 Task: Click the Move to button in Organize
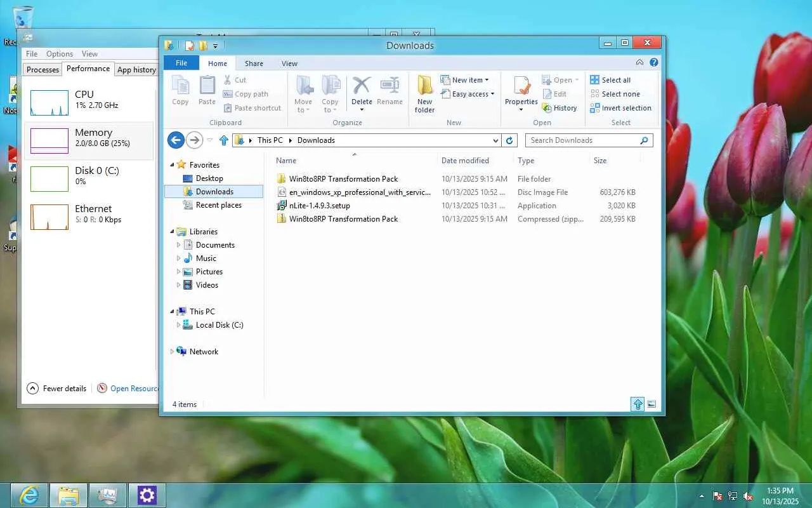click(x=303, y=94)
